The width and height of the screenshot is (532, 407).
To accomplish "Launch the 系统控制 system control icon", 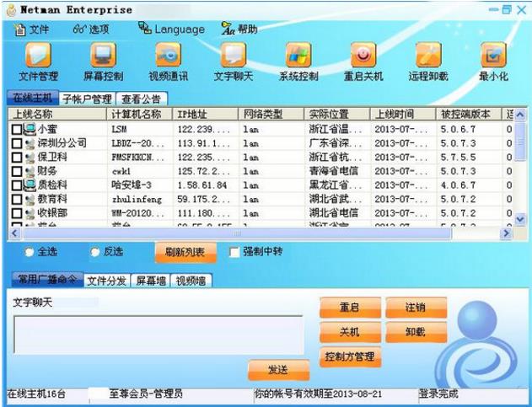I will click(298, 59).
